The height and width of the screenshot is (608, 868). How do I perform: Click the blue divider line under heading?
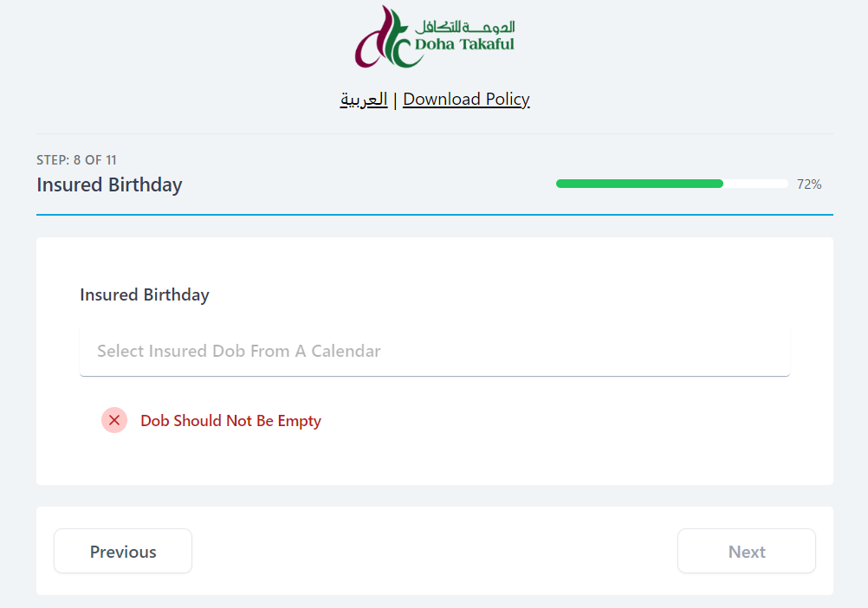[435, 215]
